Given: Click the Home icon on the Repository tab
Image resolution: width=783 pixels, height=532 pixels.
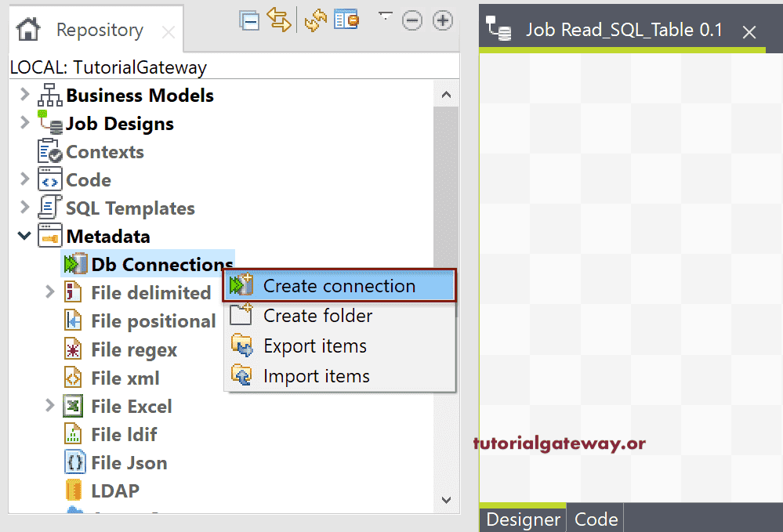Looking at the screenshot, I should pyautogui.click(x=28, y=29).
